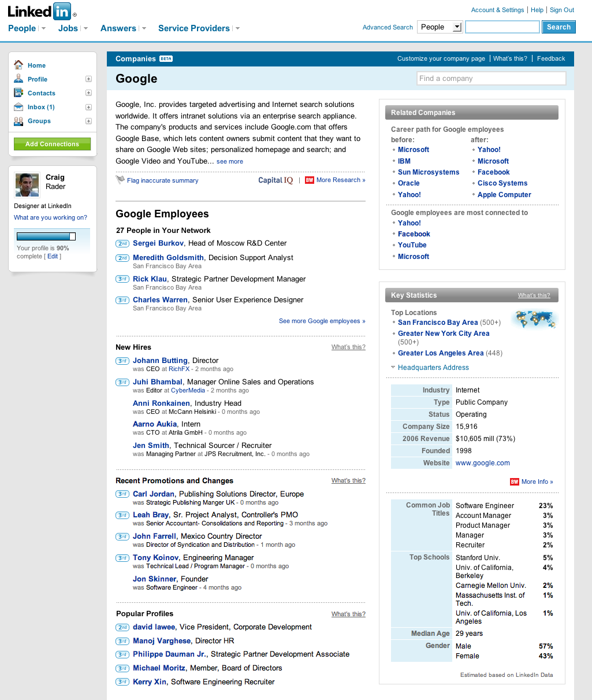Image resolution: width=592 pixels, height=700 pixels.
Task: Expand Headquarters Address disclosure
Action: (x=393, y=367)
